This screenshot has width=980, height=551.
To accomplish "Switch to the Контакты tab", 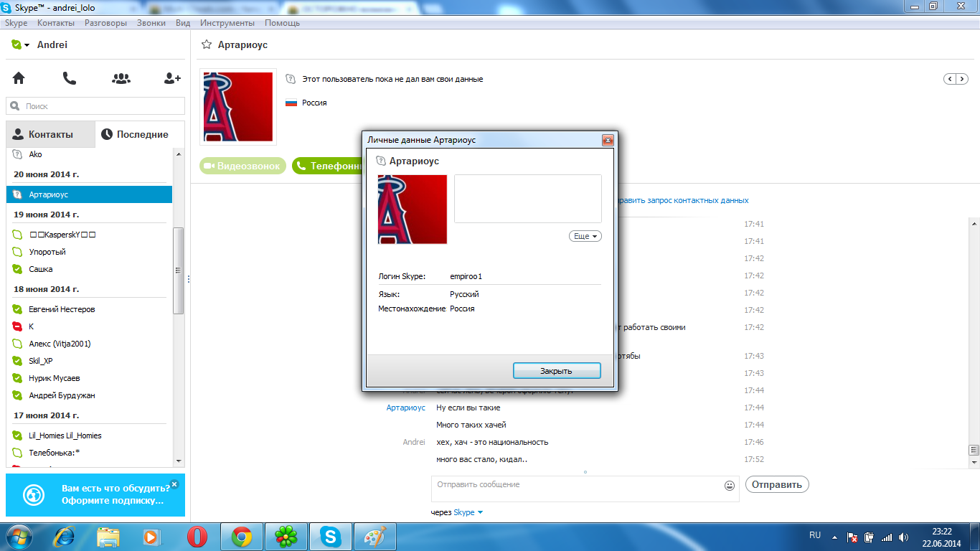I will (x=50, y=134).
